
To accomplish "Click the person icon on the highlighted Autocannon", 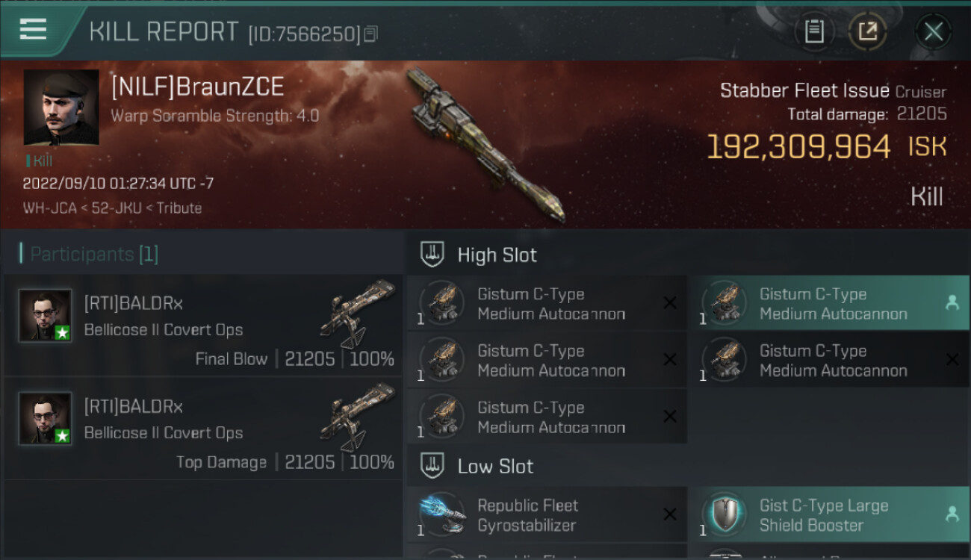I will 952,302.
